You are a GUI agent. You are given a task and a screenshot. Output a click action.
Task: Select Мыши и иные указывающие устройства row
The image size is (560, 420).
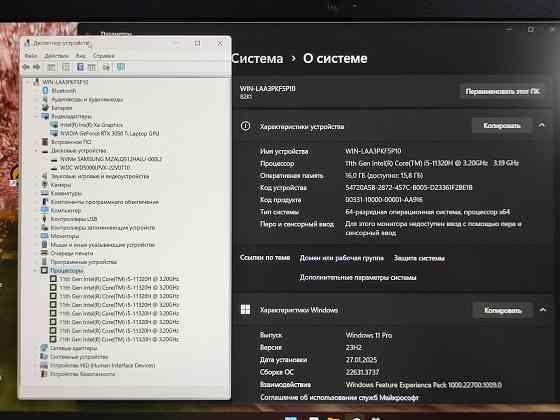[102, 245]
